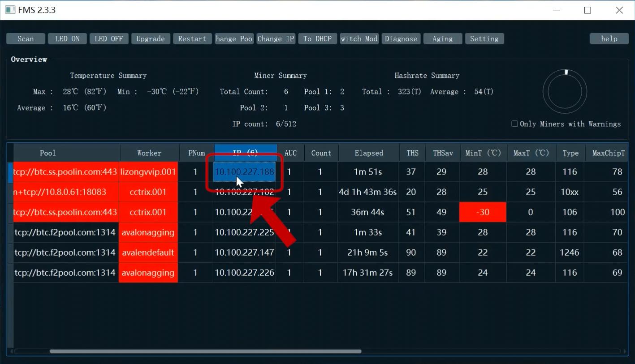Screen dimensions: 635x364
Task: Open the Aging test tool
Action: [442, 39]
